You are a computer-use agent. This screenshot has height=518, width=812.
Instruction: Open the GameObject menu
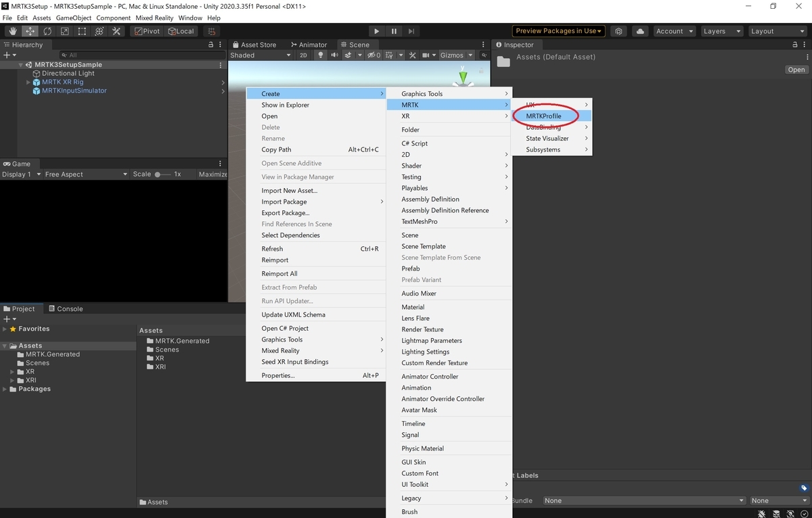pos(74,18)
